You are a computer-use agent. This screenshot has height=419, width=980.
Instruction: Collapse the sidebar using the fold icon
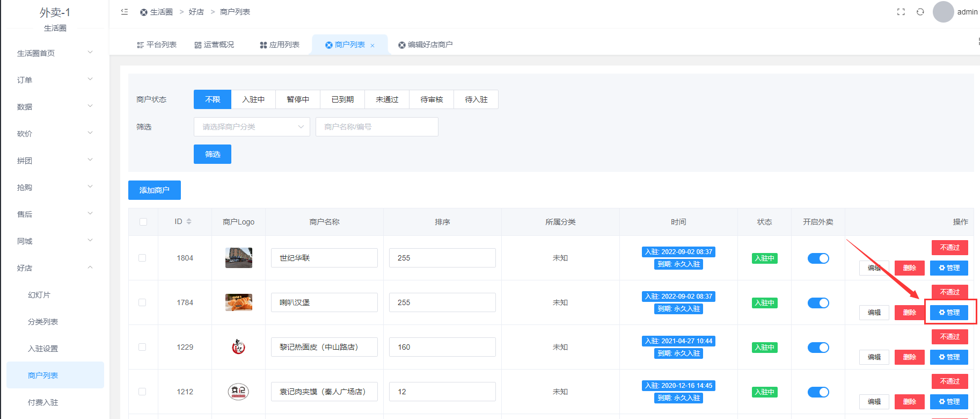(125, 12)
